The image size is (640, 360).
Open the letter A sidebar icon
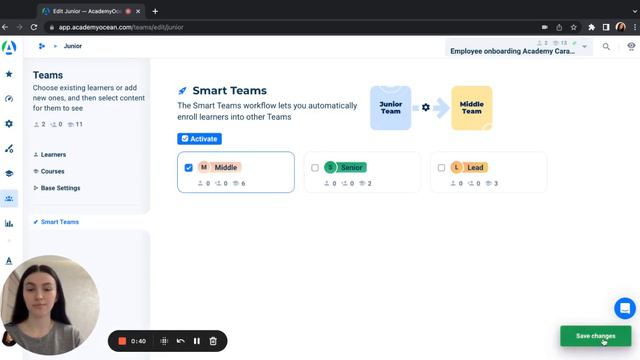tap(9, 261)
